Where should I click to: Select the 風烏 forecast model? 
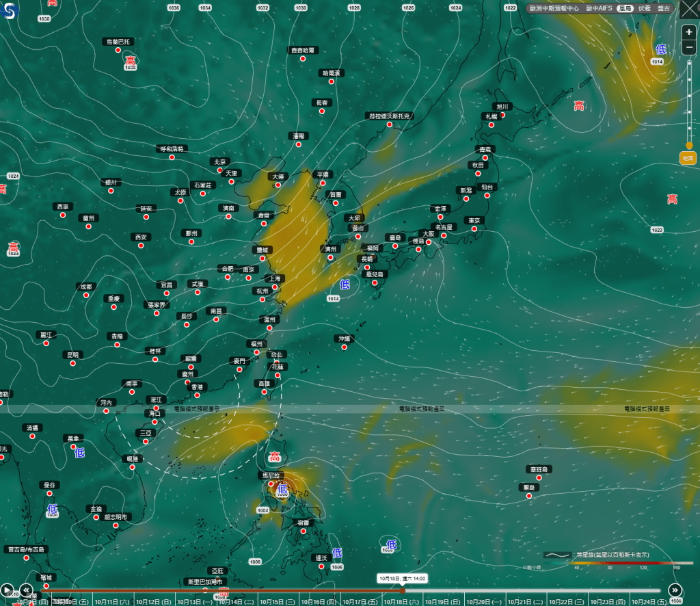[624, 8]
